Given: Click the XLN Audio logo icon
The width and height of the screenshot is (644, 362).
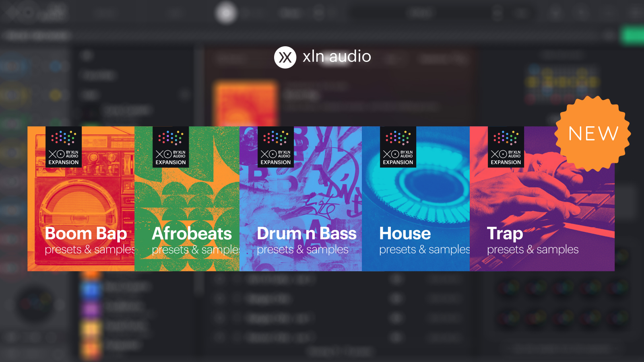Looking at the screenshot, I should 285,57.
